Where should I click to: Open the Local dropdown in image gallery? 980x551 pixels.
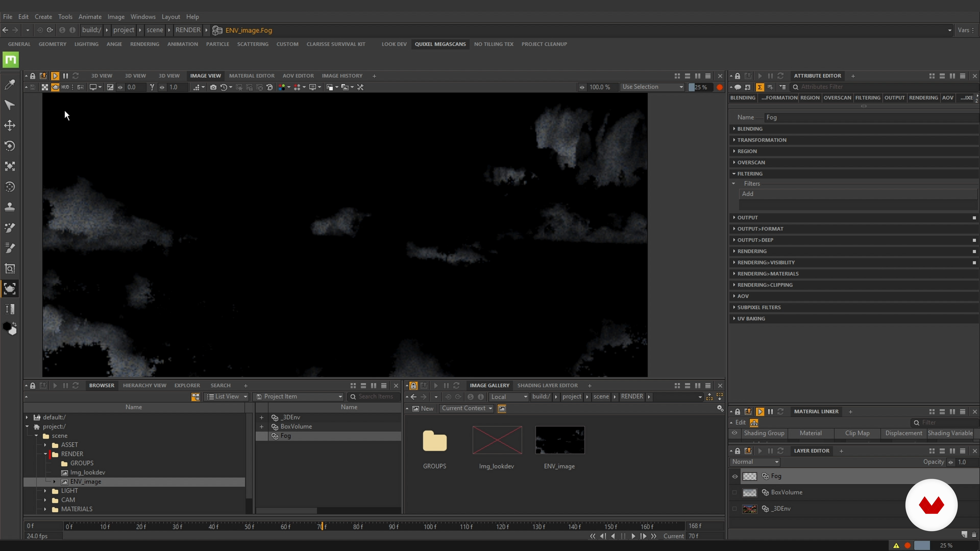pyautogui.click(x=509, y=397)
